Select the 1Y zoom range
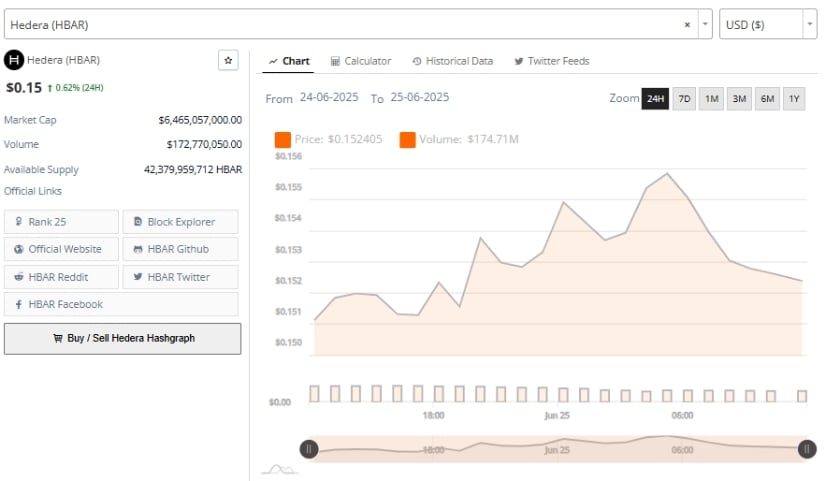This screenshot has width=825, height=481. pyautogui.click(x=794, y=98)
